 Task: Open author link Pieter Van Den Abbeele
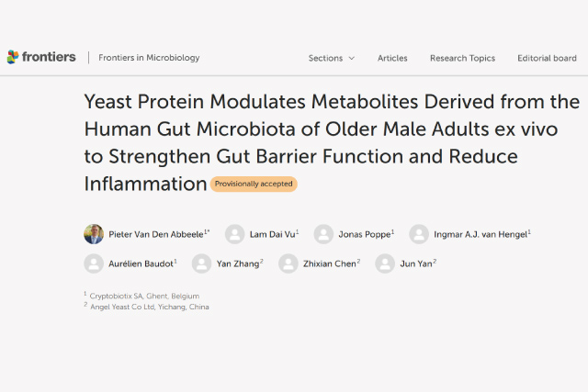coord(158,234)
